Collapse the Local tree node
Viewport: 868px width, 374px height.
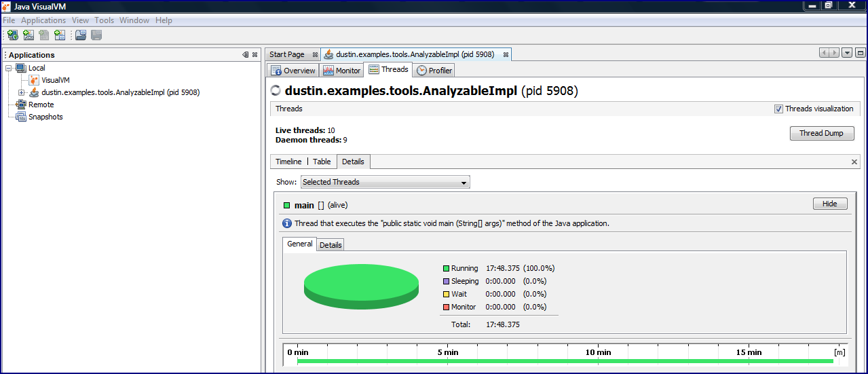pyautogui.click(x=9, y=68)
